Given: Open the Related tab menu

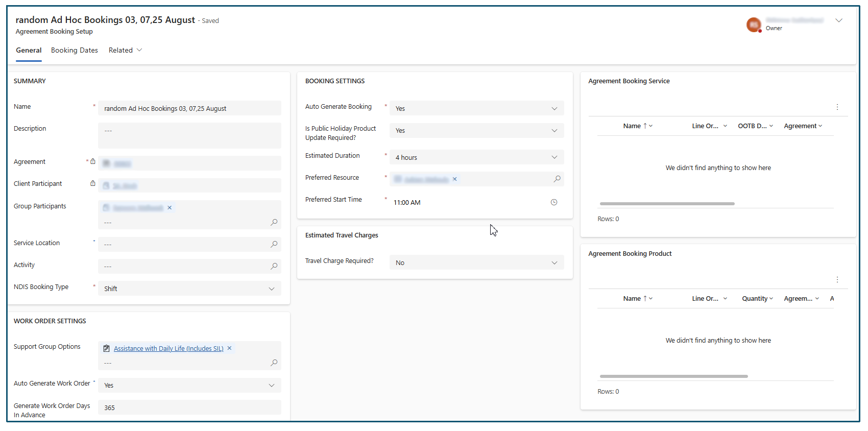Looking at the screenshot, I should (125, 51).
